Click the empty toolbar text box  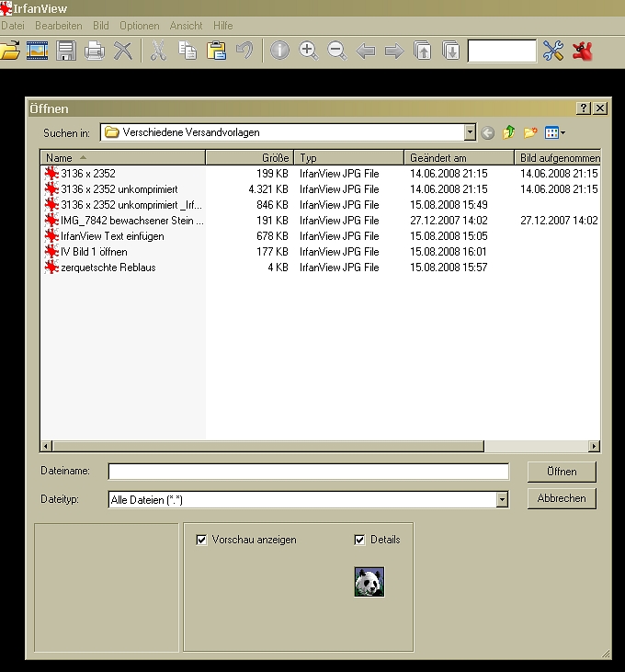point(502,51)
